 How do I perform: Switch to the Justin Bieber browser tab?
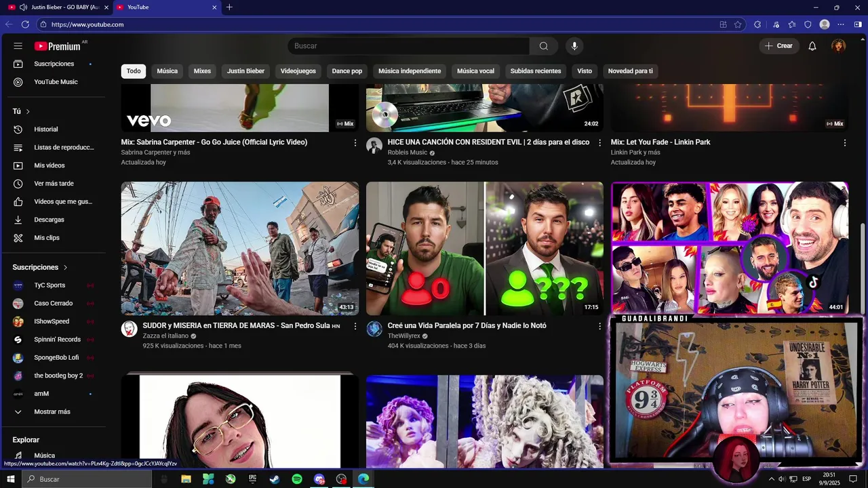click(x=58, y=7)
